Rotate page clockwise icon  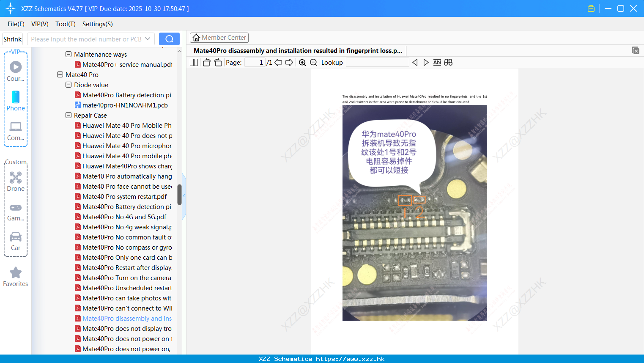point(218,62)
